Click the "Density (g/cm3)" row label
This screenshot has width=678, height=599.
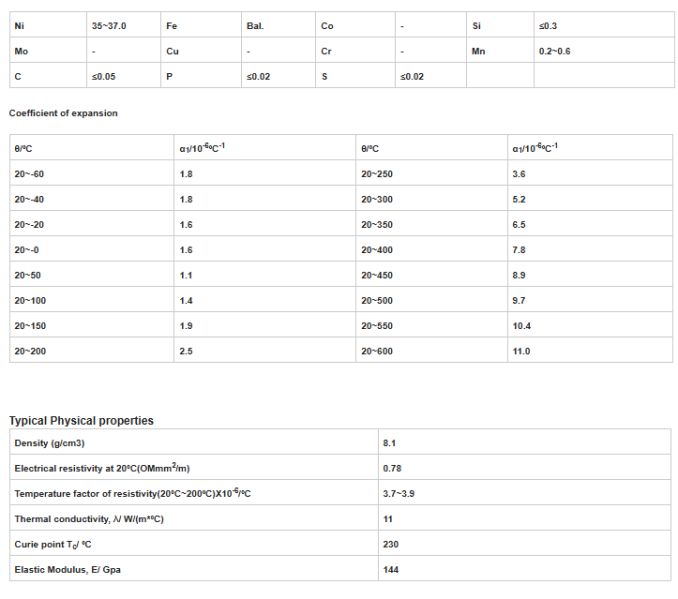tap(50, 443)
